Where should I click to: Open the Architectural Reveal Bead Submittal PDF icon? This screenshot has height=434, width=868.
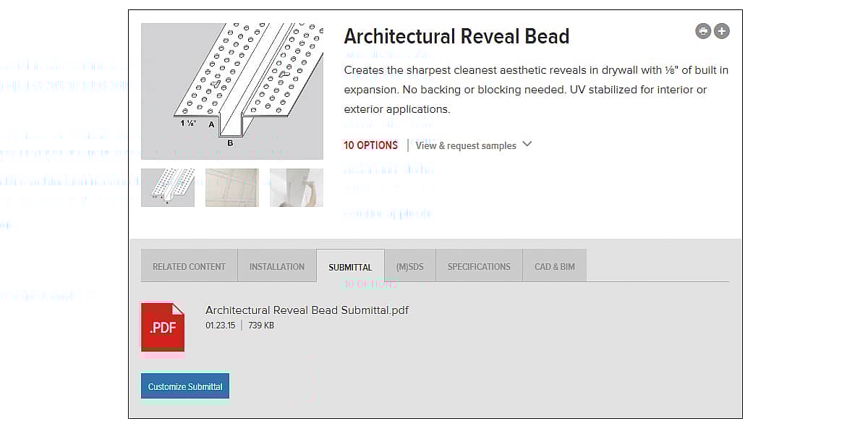click(x=162, y=328)
